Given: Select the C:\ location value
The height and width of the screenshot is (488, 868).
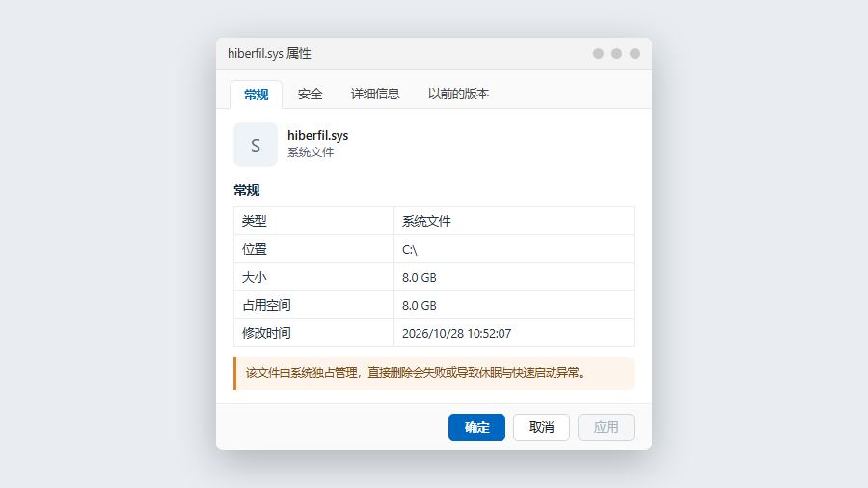Looking at the screenshot, I should (x=514, y=249).
